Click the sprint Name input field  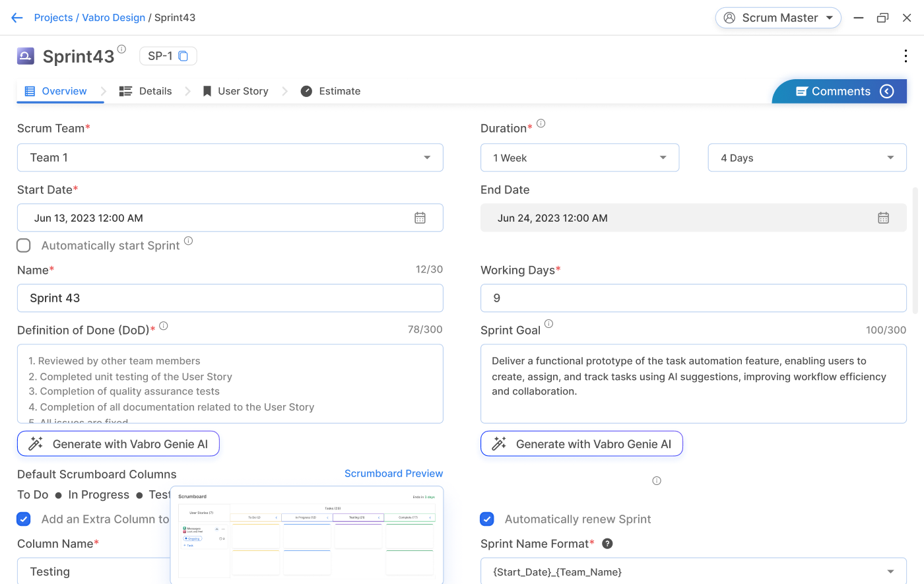tap(230, 298)
